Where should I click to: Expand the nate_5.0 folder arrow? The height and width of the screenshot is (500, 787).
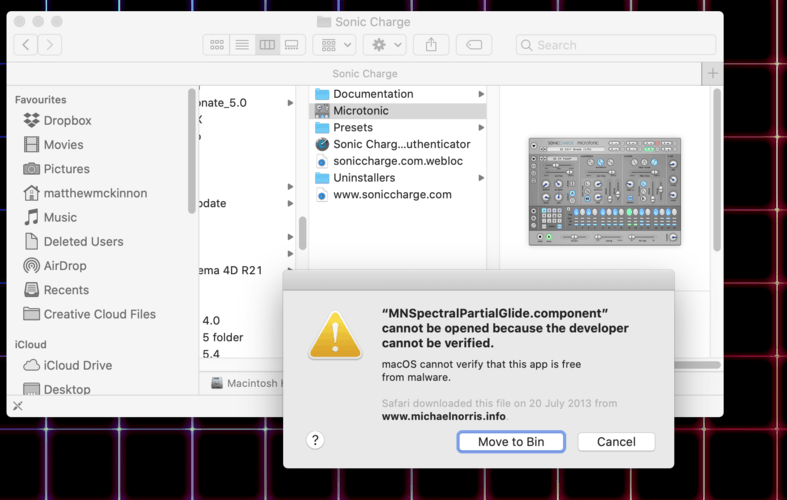290,102
